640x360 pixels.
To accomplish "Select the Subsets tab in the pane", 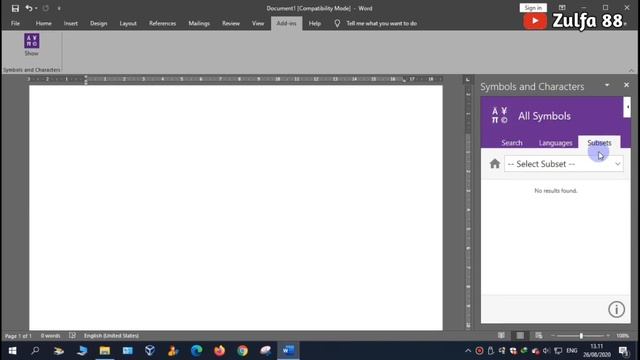I will coord(599,142).
